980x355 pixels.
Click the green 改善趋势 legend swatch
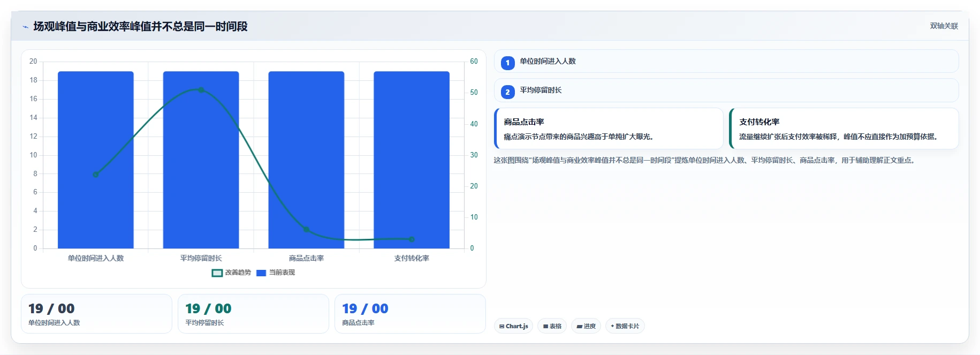point(217,273)
